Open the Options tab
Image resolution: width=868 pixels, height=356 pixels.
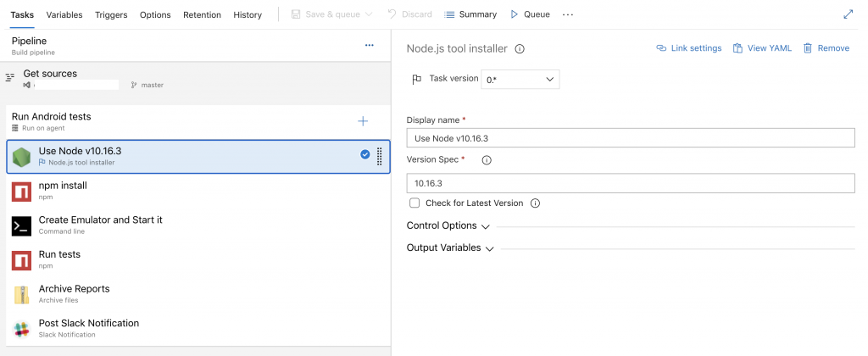point(155,15)
